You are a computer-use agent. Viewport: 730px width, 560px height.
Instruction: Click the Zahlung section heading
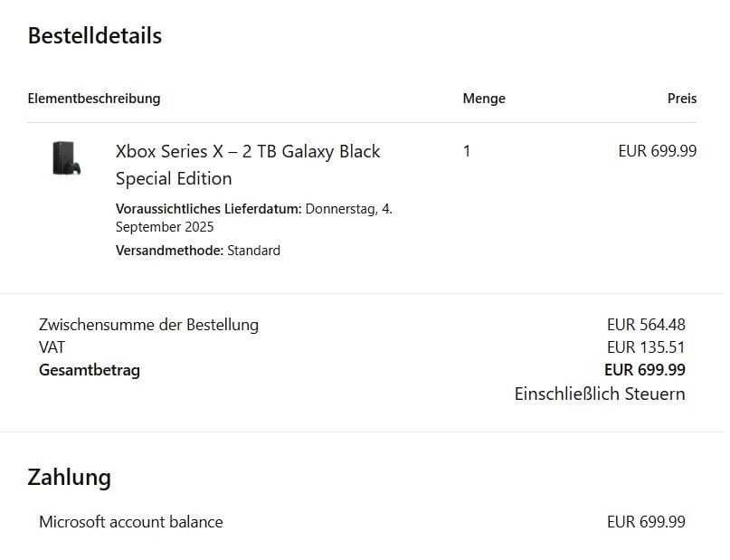pos(70,478)
